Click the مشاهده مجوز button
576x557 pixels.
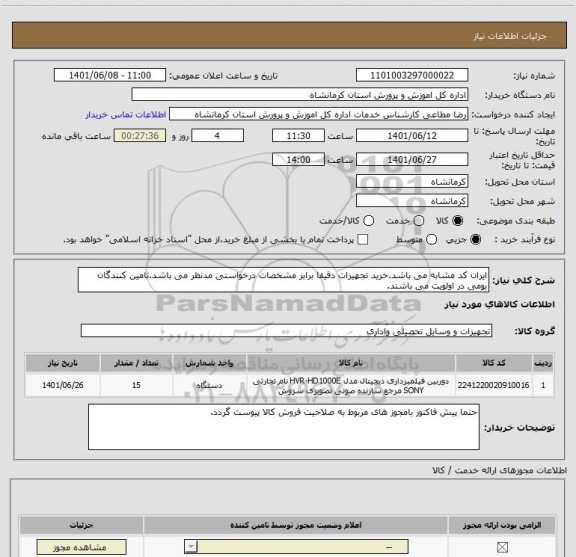[x=81, y=547]
